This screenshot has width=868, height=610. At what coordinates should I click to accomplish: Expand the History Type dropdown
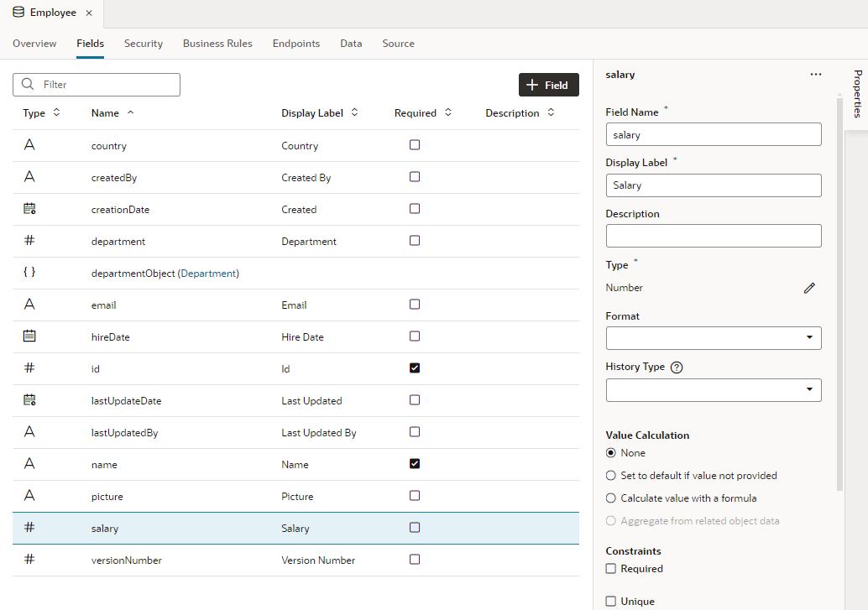714,390
